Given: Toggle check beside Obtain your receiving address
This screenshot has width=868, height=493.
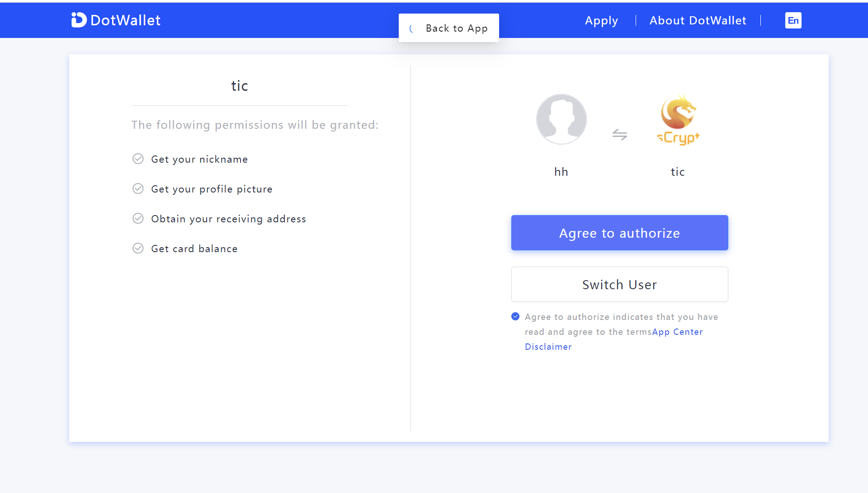Looking at the screenshot, I should pyautogui.click(x=138, y=219).
